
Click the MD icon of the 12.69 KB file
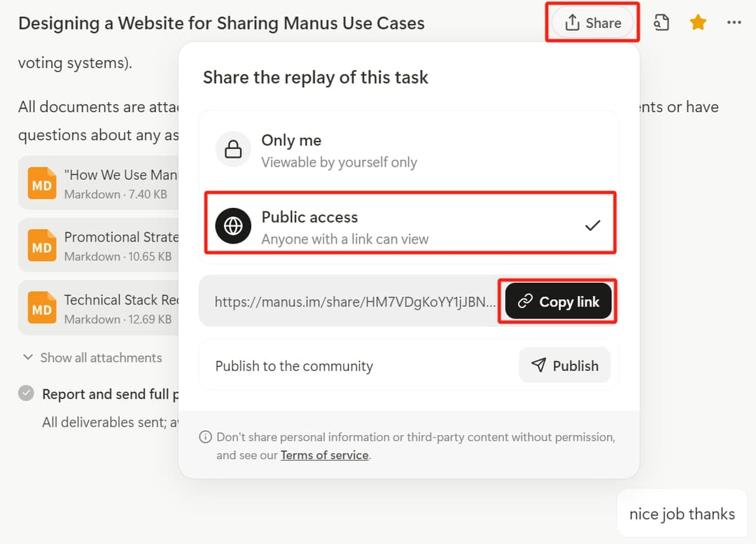click(x=42, y=308)
